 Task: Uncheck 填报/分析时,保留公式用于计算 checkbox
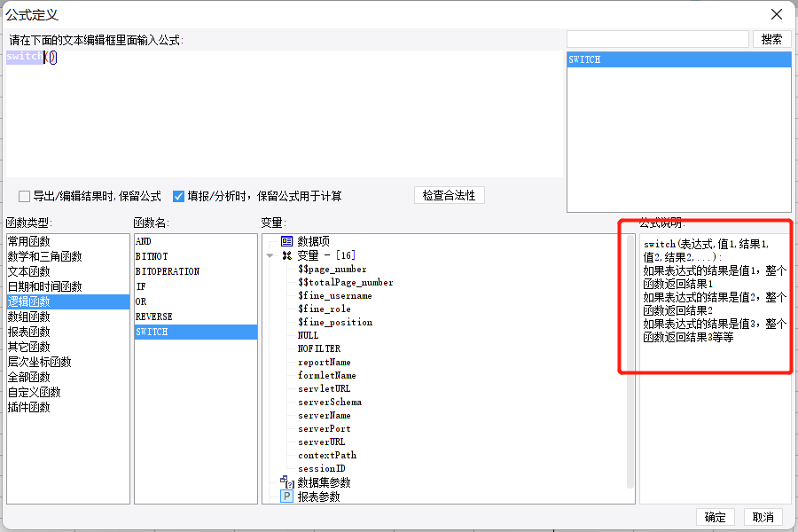pos(178,197)
